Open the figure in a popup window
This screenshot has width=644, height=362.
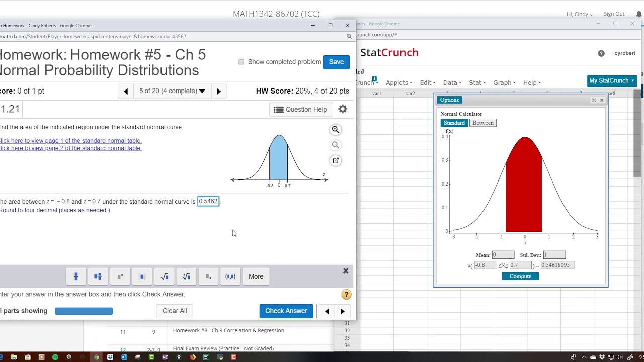click(336, 160)
